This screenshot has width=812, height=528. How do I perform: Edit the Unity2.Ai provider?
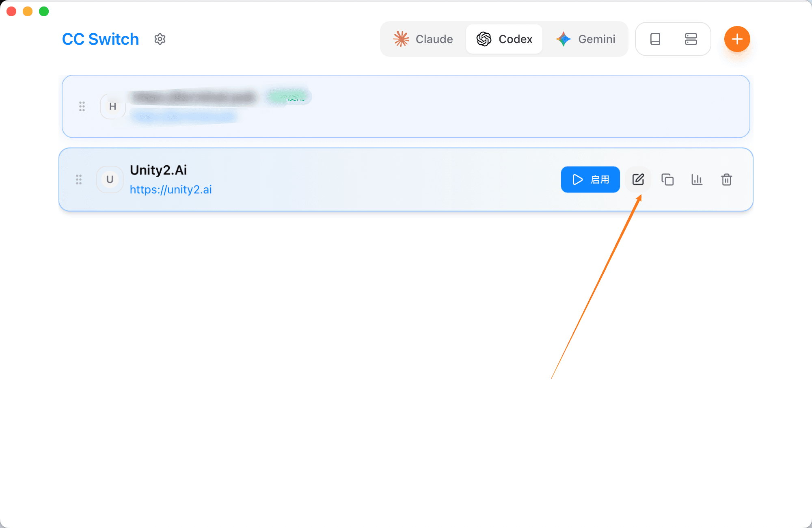[638, 180]
